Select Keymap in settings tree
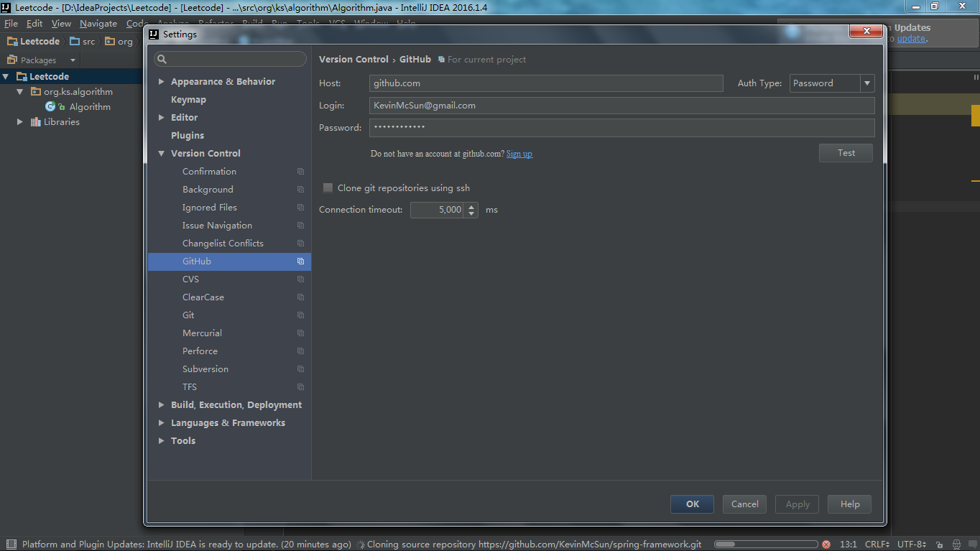 pos(188,100)
